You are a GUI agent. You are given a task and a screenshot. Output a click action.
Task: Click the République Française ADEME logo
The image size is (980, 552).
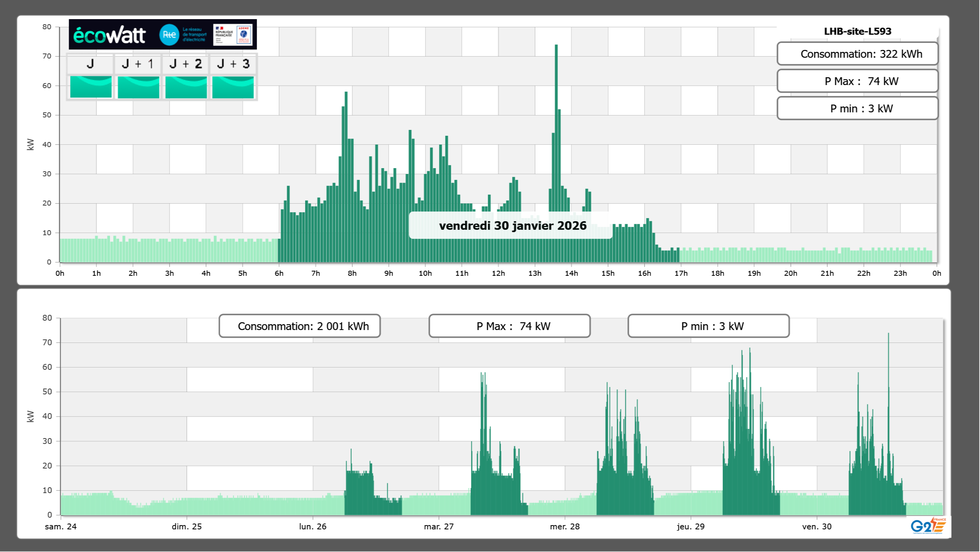coord(233,35)
